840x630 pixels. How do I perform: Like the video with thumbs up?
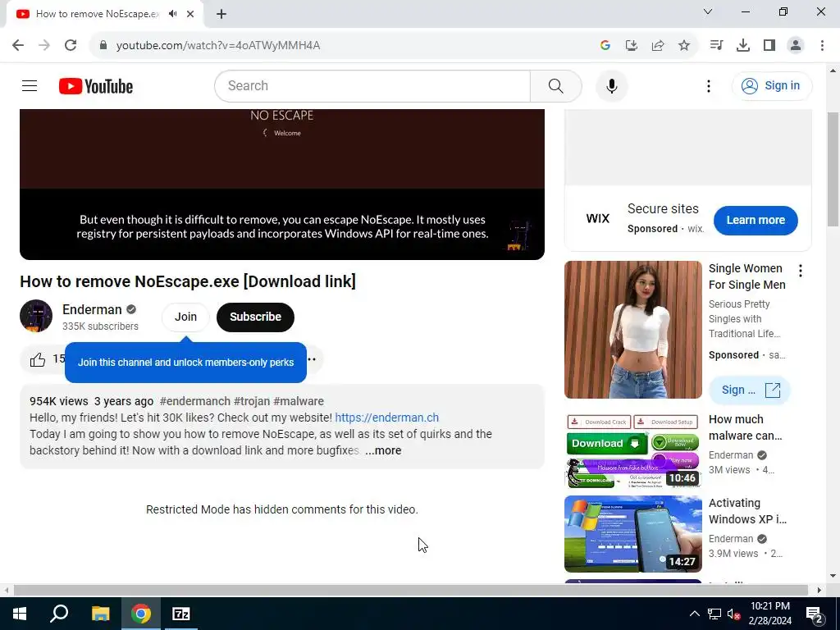point(38,359)
